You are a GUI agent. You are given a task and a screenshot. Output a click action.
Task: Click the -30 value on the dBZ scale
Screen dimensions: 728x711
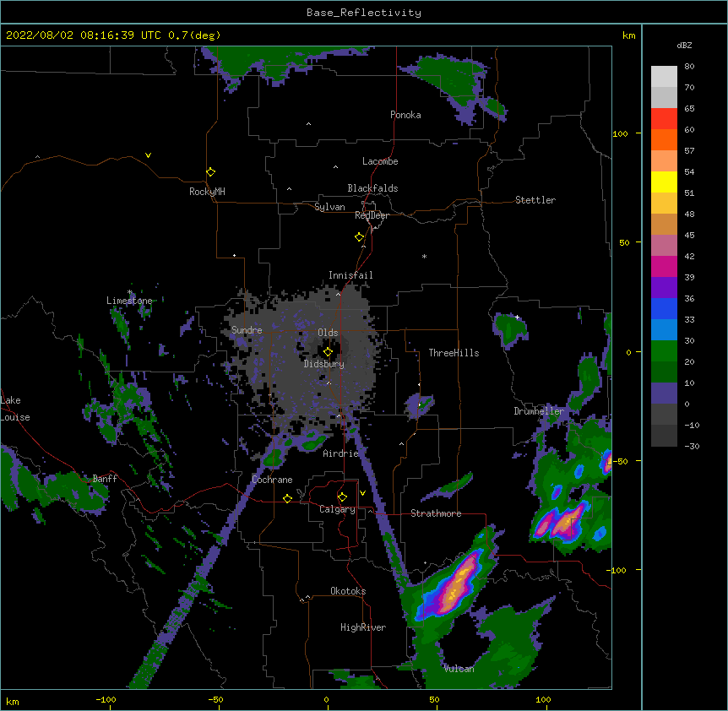click(x=692, y=446)
